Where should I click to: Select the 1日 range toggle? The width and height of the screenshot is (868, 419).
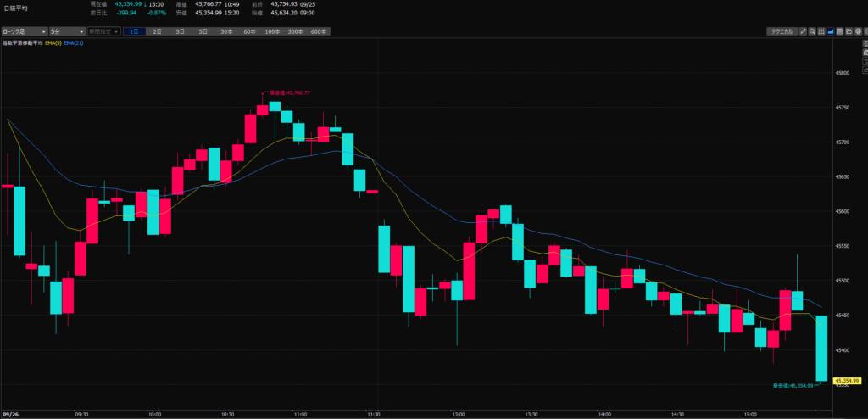(134, 31)
